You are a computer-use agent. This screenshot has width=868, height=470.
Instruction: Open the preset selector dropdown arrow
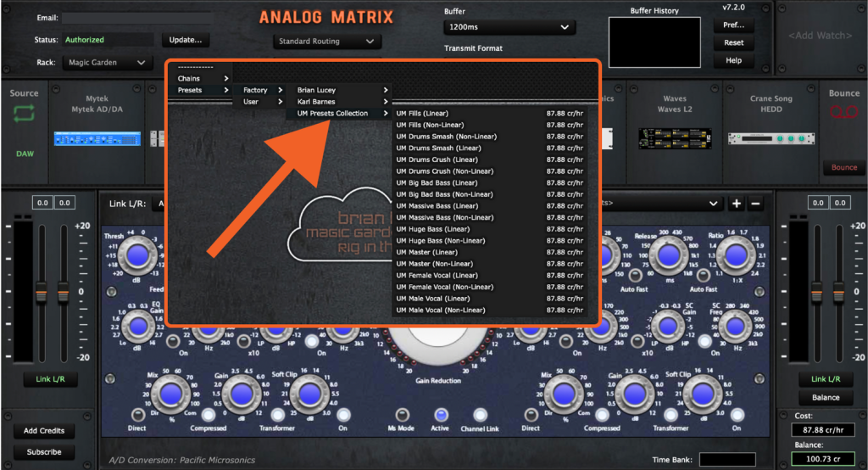(x=713, y=204)
